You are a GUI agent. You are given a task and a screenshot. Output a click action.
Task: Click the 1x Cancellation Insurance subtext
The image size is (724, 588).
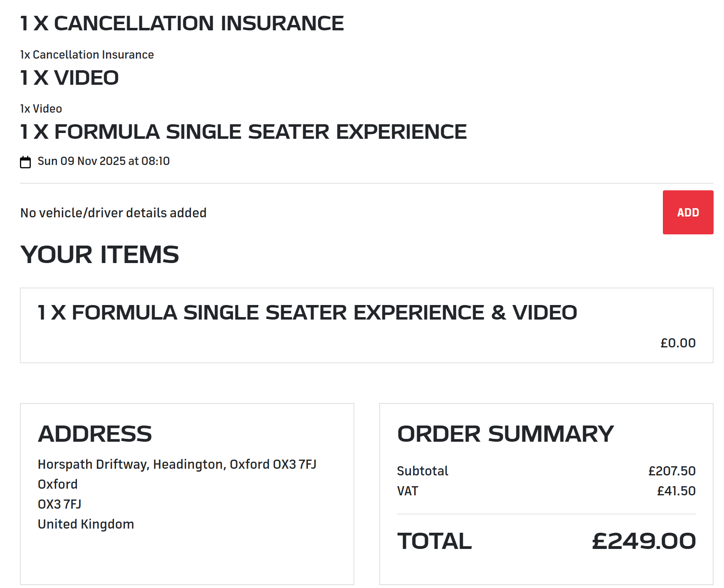click(x=87, y=55)
